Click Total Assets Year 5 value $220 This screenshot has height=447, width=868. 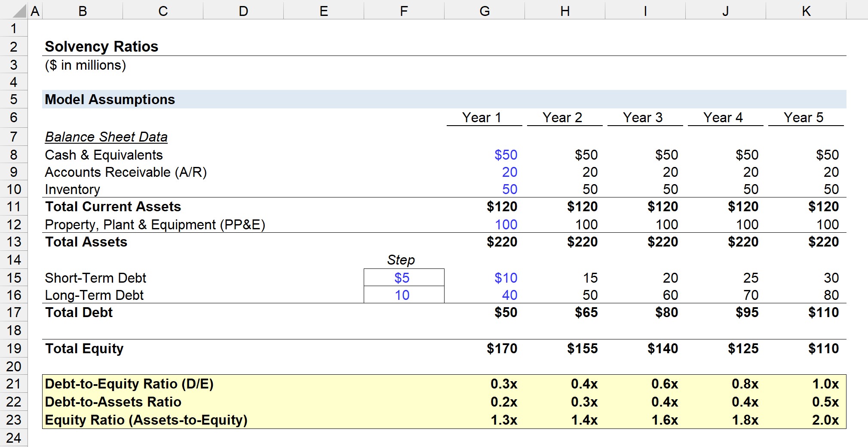point(823,242)
